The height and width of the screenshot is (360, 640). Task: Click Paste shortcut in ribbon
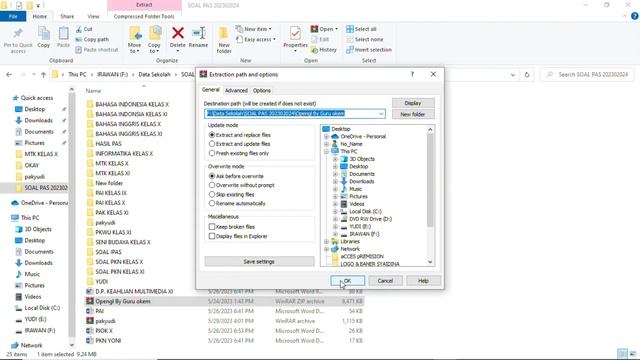(x=97, y=50)
